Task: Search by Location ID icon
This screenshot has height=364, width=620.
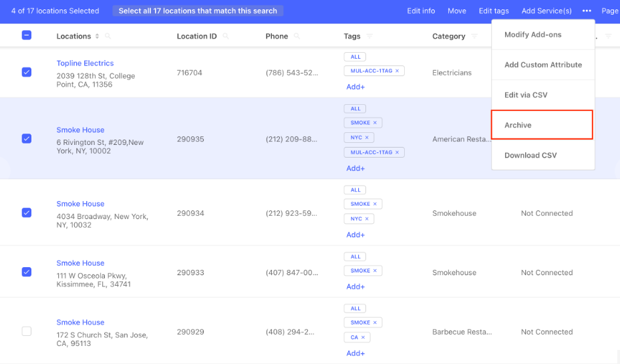Action: coord(226,36)
